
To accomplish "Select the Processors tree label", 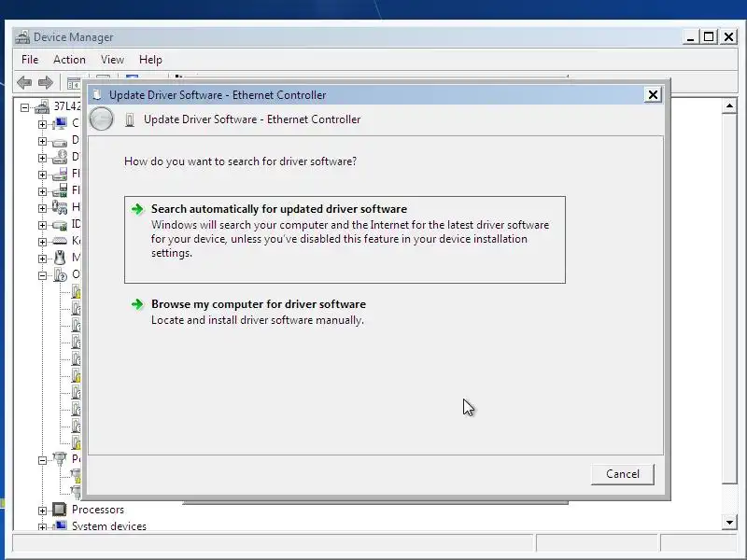I will [x=98, y=509].
